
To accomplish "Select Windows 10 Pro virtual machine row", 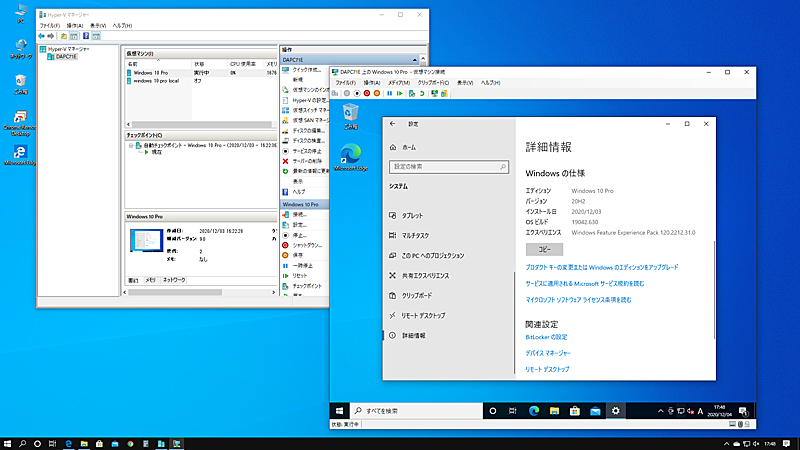I will click(201, 73).
